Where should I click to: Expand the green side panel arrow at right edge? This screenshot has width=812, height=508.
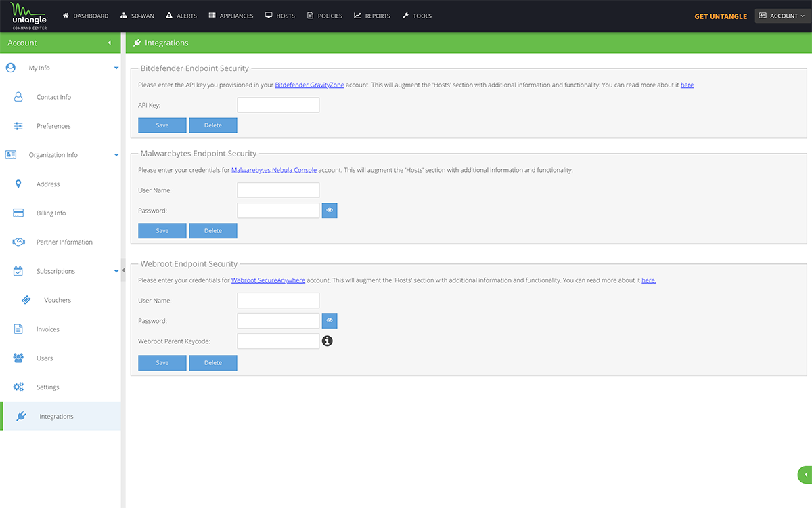(x=805, y=475)
